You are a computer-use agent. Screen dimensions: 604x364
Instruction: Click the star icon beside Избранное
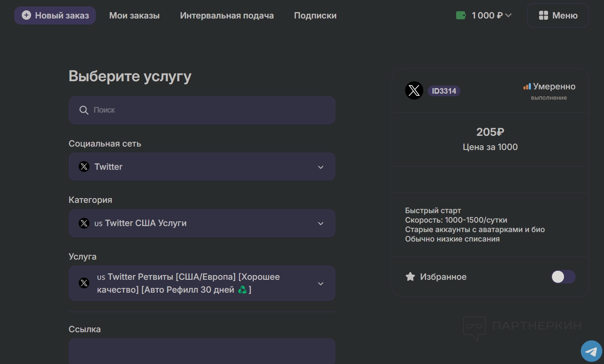tap(410, 277)
